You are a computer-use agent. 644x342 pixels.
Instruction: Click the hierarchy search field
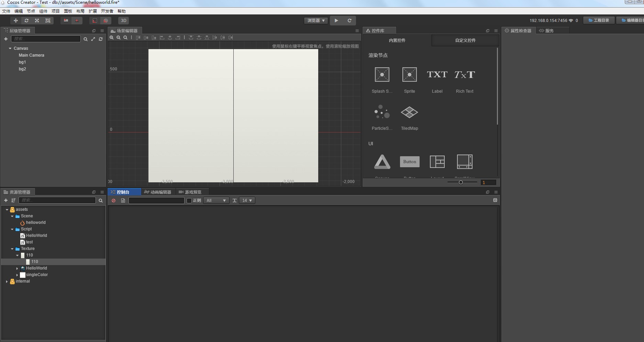[x=46, y=39]
